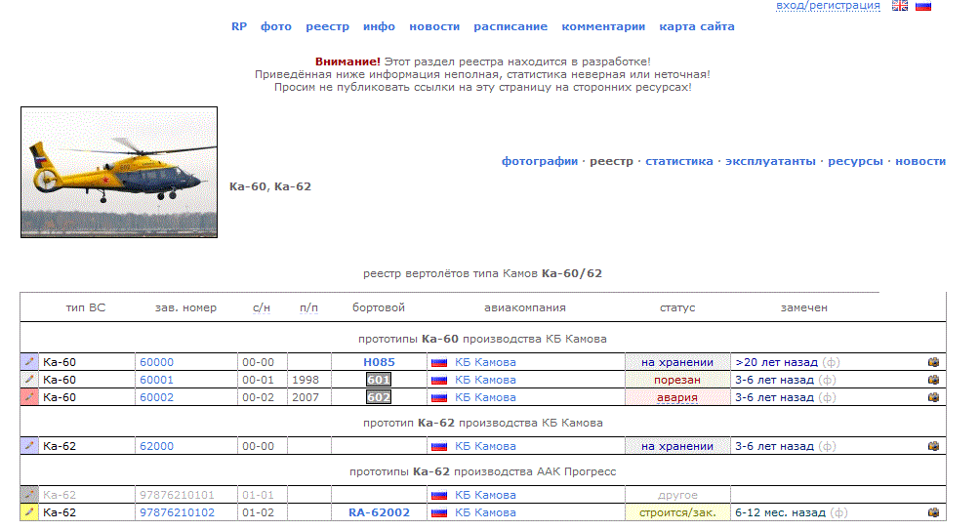This screenshot has width=980, height=530.
Task: Click the edit pencil icon for Ка-60 60001
Action: (x=29, y=380)
